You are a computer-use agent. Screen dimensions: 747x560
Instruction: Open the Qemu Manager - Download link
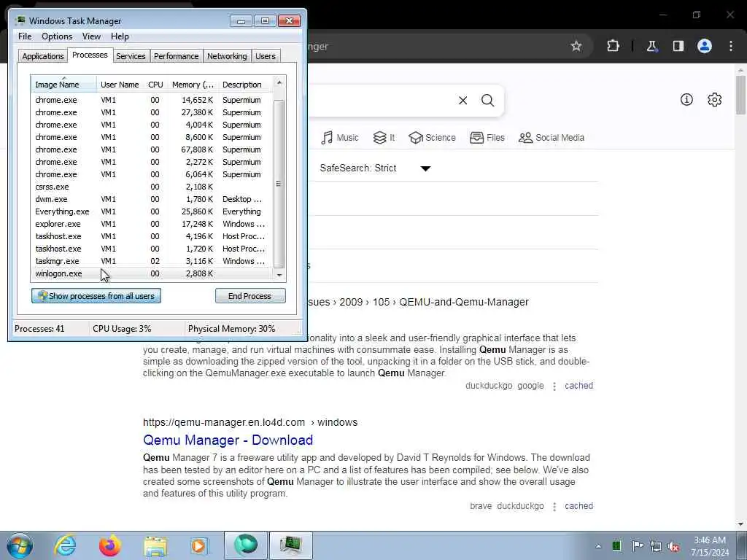(228, 440)
